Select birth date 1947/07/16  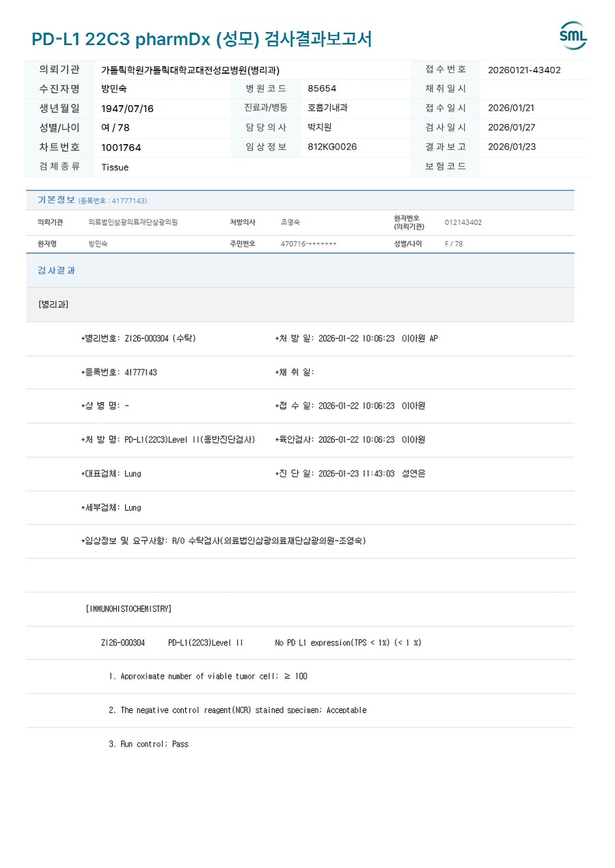(x=127, y=109)
